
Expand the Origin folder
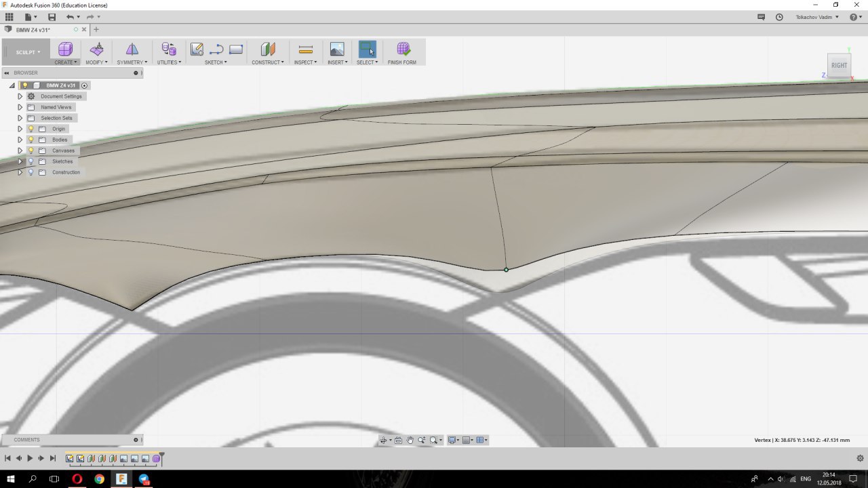(20, 129)
